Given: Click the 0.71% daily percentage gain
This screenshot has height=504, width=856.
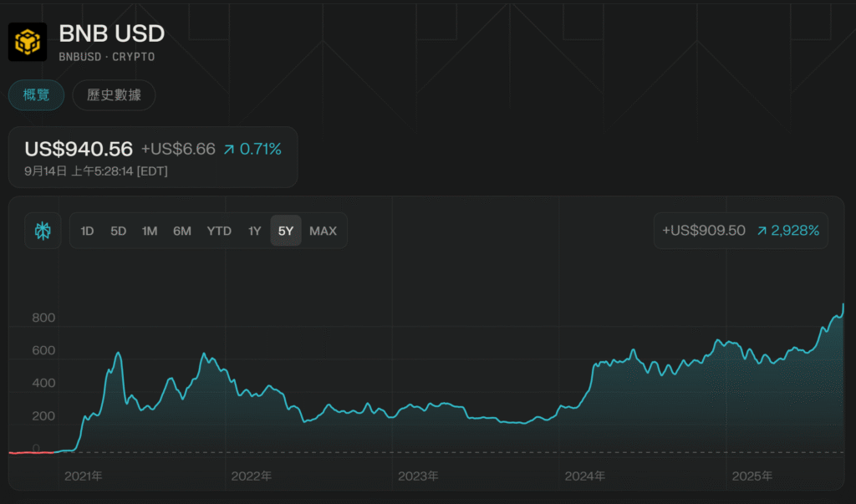Looking at the screenshot, I should pos(252,149).
